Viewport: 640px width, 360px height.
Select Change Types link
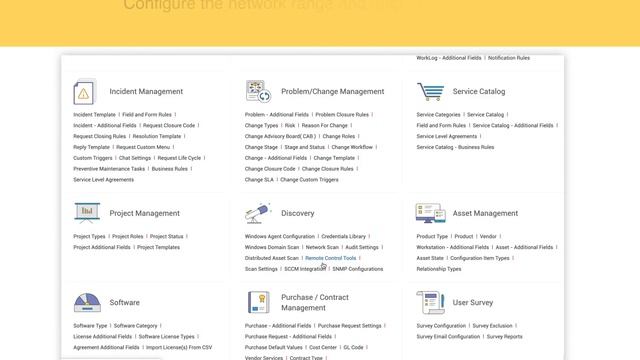(x=261, y=125)
